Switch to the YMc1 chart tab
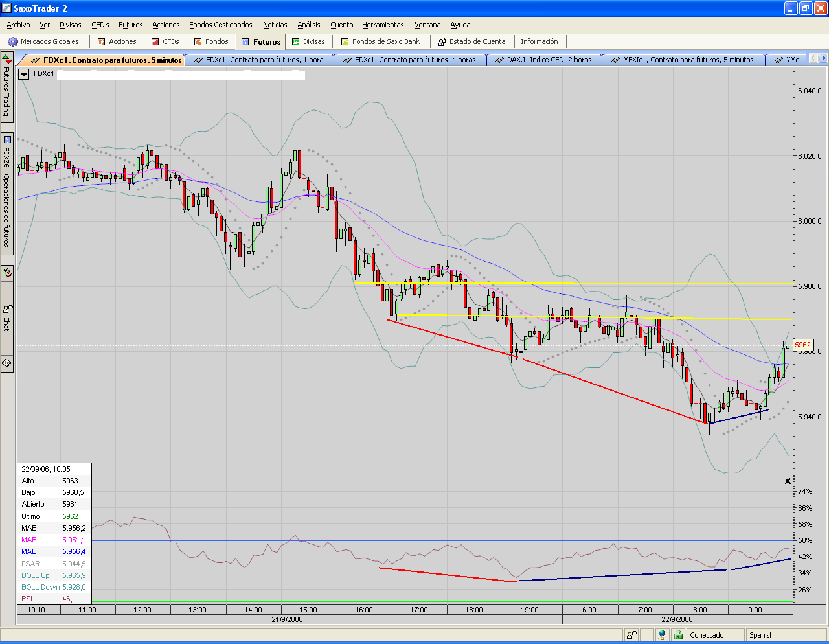 (x=788, y=60)
